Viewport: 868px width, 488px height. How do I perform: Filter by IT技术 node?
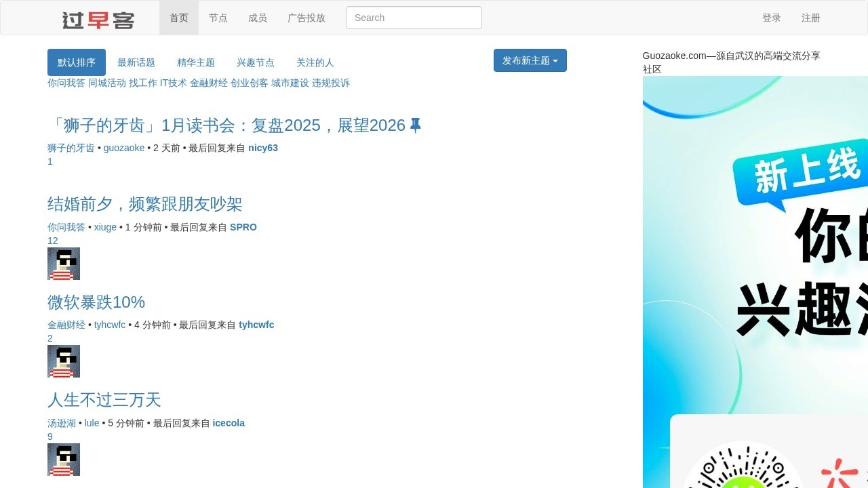[174, 83]
